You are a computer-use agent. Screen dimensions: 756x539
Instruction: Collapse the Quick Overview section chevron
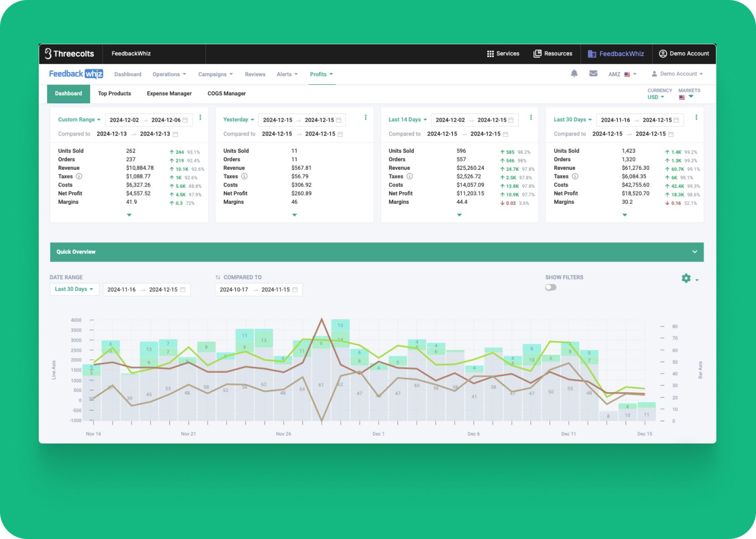click(x=695, y=251)
